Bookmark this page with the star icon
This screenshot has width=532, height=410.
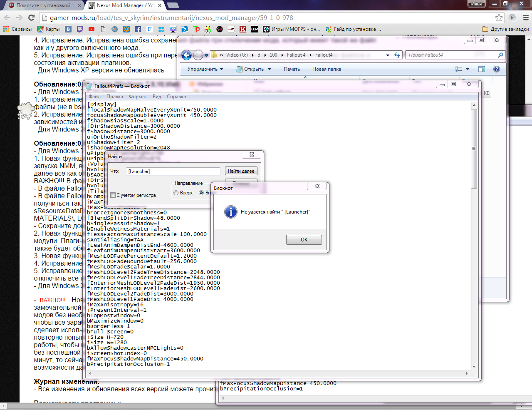coord(499,17)
